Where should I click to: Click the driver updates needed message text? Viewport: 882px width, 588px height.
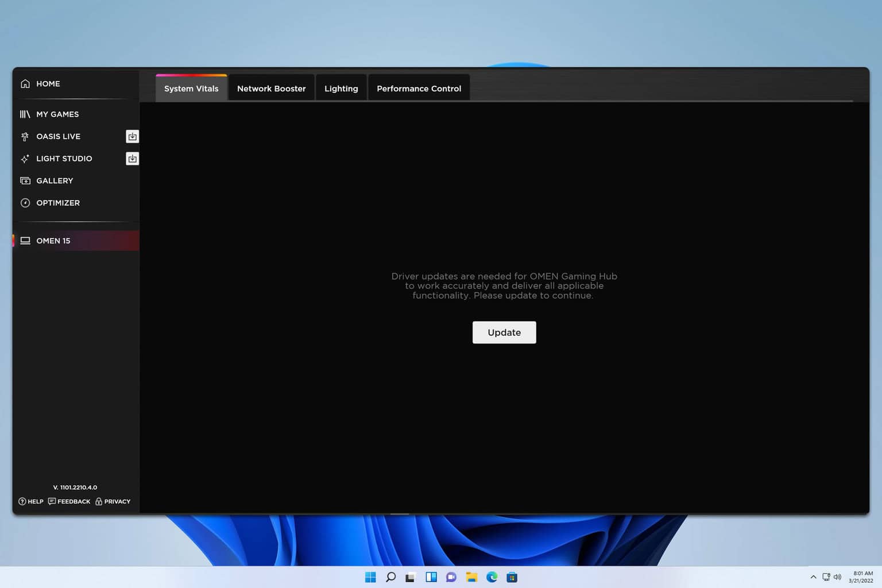click(504, 286)
